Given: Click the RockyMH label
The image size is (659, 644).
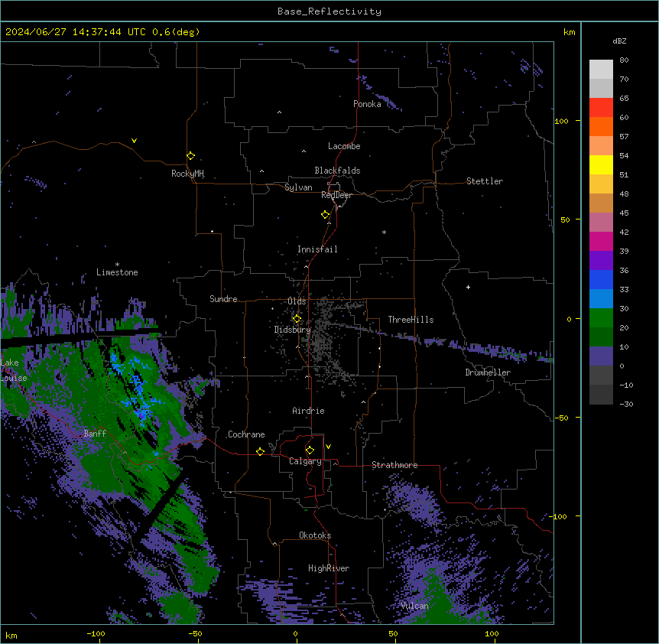Looking at the screenshot, I should point(187,174).
